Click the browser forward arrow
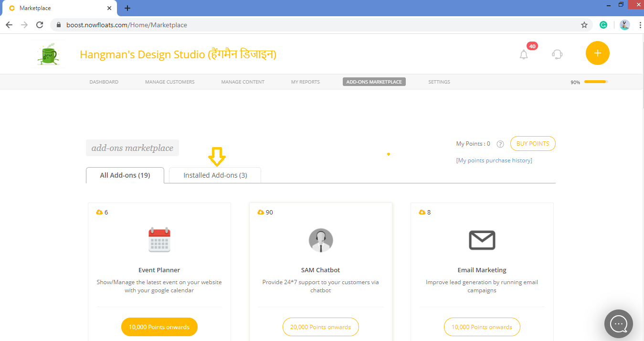Viewport: 644px width, 341px height. [x=24, y=25]
